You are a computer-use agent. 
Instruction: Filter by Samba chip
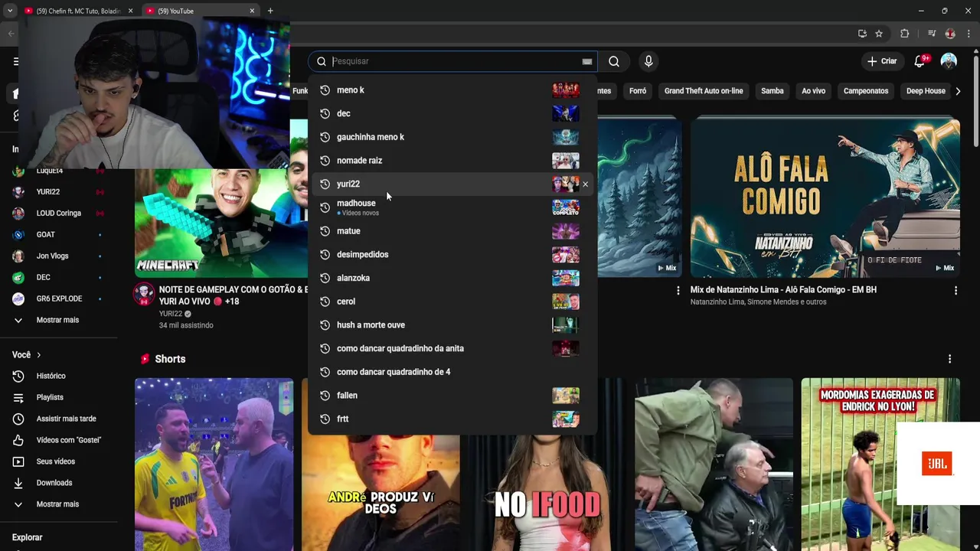(x=773, y=91)
